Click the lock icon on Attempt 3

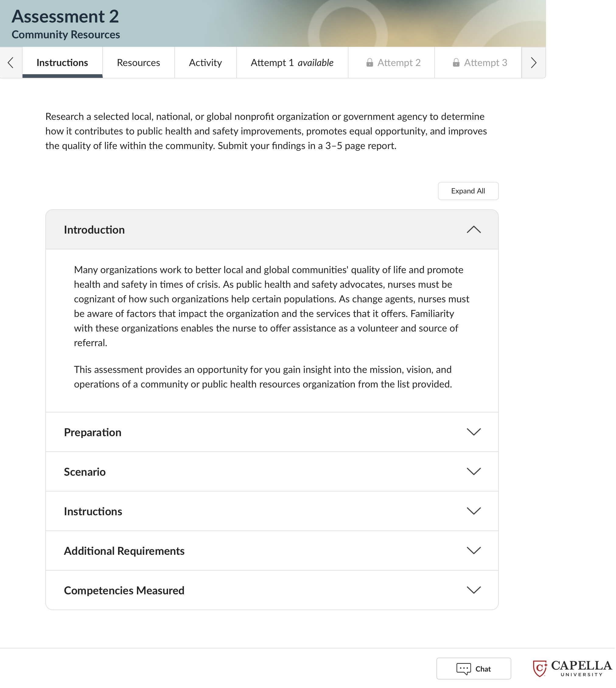456,63
